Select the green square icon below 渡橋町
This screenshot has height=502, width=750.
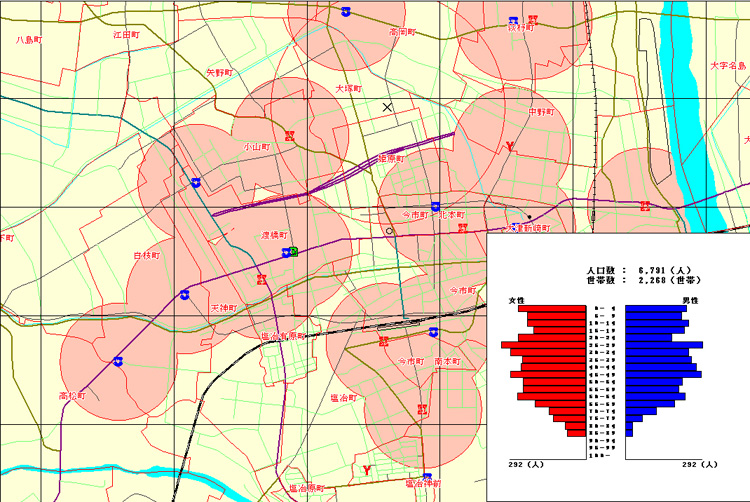(x=294, y=251)
